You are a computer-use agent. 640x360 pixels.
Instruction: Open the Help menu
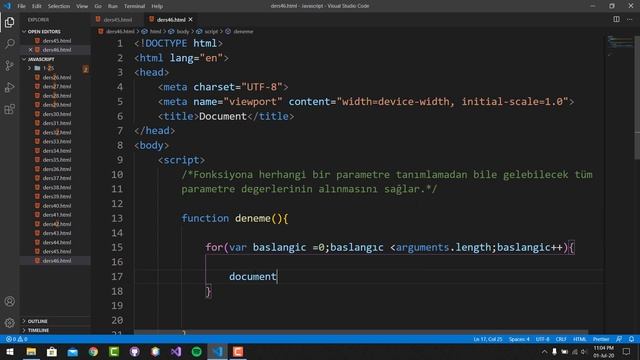tap(157, 6)
